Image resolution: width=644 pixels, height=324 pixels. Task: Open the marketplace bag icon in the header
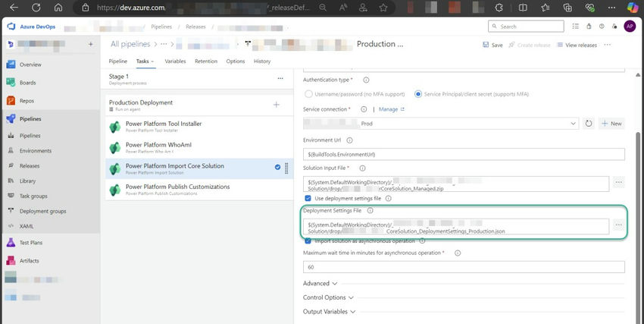pyautogui.click(x=589, y=27)
